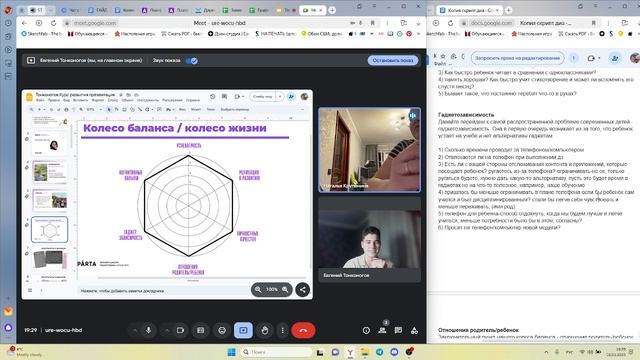640x360 pixels.
Task: Open the activities icon in Meet
Action: pos(414,330)
